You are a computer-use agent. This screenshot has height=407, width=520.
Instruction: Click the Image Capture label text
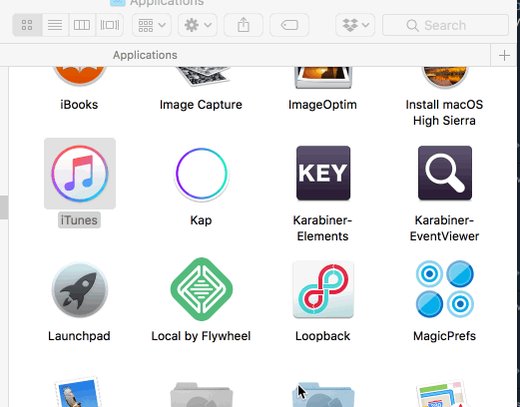coord(201,105)
